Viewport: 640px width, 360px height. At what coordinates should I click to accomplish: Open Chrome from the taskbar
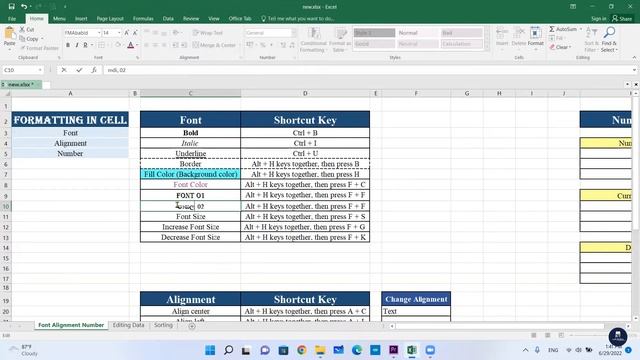click(x=302, y=350)
